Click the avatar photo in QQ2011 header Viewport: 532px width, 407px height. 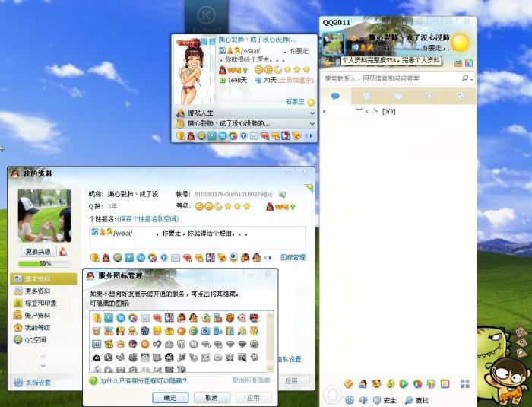(x=333, y=43)
